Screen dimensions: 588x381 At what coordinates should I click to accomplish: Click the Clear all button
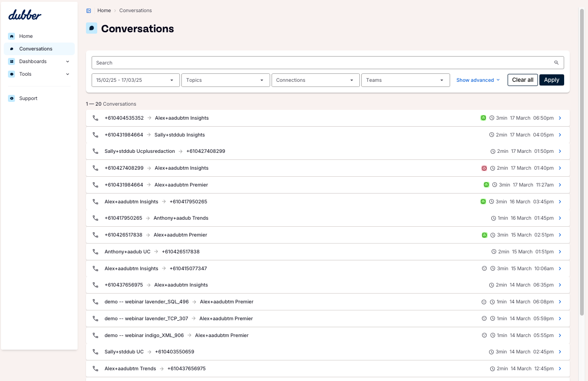click(523, 80)
